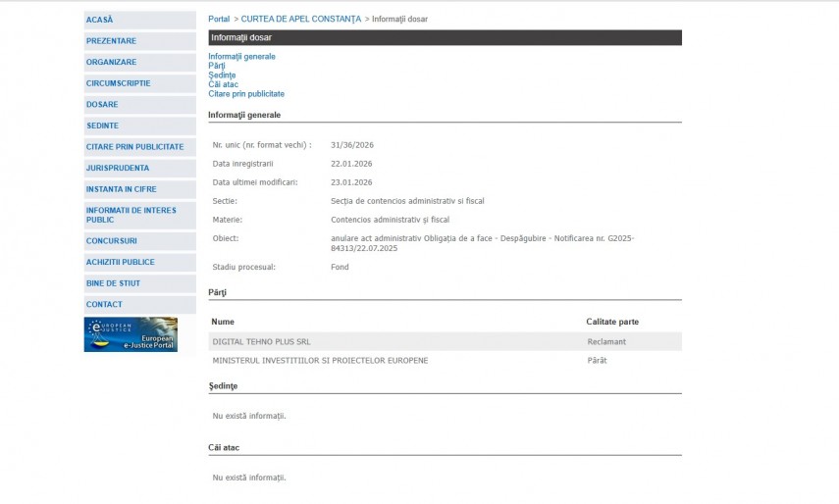Click the Portal breadcrumb link

[219, 20]
